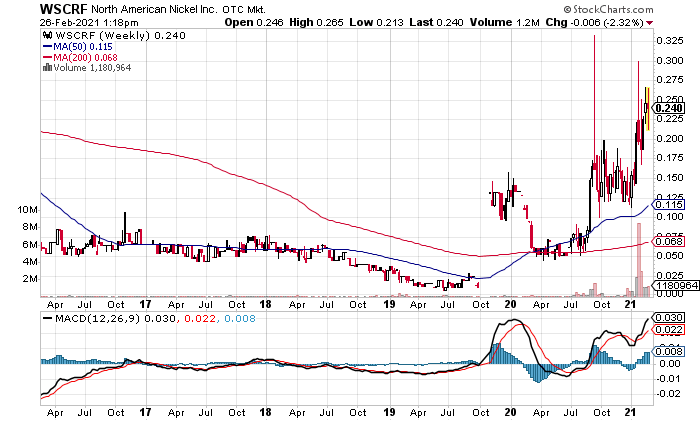Click the yellow-highlighted latest weekly candlestick

click(647, 109)
